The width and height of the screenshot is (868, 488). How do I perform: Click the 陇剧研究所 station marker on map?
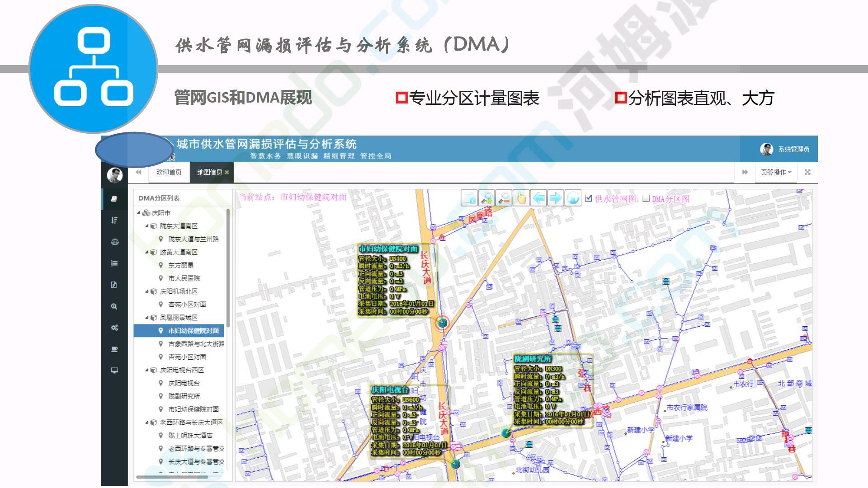pos(506,433)
